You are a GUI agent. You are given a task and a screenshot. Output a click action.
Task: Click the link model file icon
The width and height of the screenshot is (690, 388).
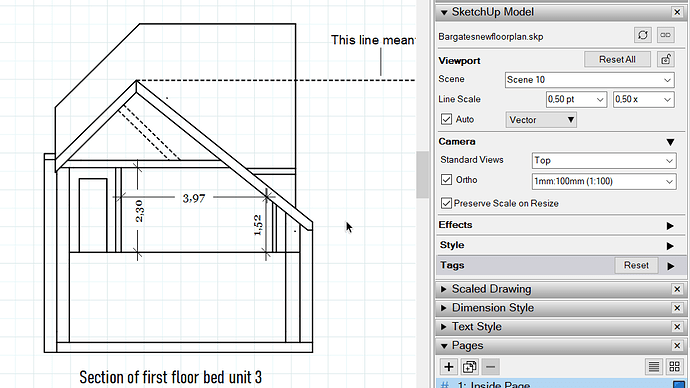coord(665,35)
